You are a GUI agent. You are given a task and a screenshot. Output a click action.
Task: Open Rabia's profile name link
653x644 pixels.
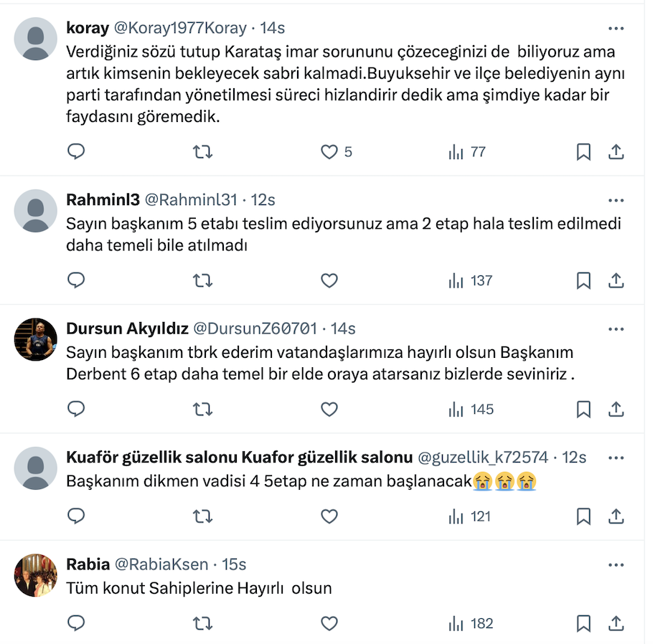(87, 565)
